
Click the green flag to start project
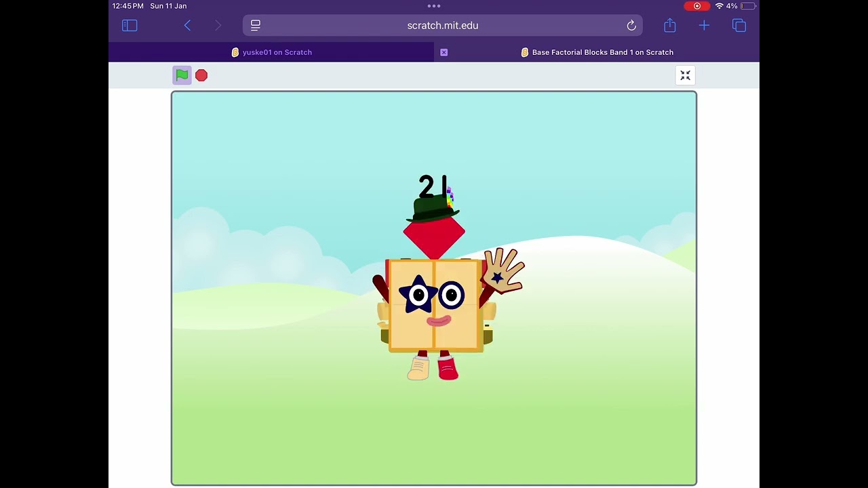point(182,75)
